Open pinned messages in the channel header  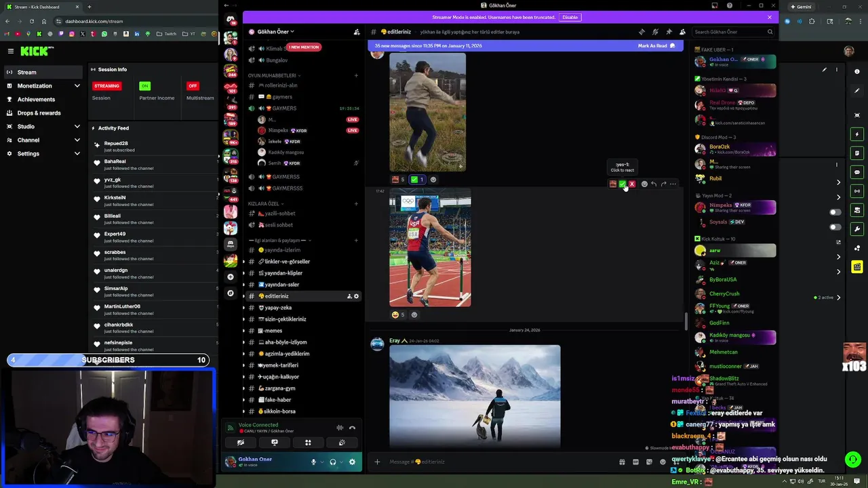click(x=669, y=32)
